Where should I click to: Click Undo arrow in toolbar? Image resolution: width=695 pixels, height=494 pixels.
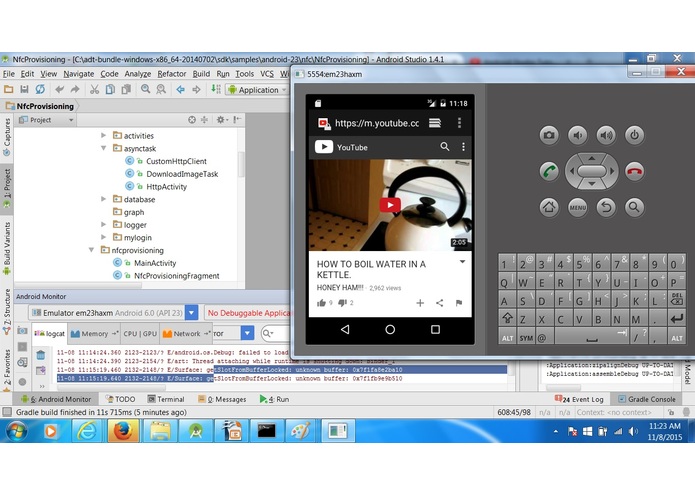point(59,89)
